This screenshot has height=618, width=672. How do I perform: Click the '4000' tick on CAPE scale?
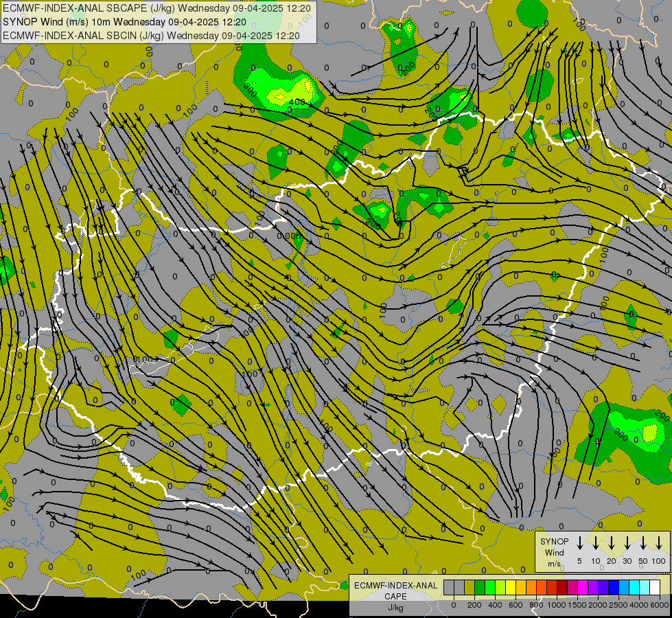click(x=639, y=605)
